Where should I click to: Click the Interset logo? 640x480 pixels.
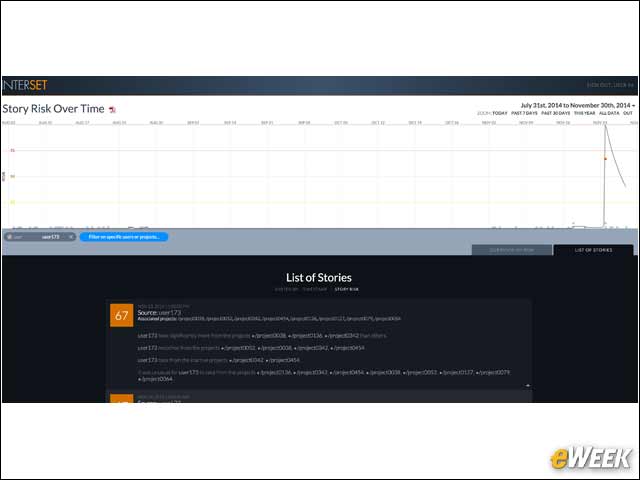pos(25,85)
